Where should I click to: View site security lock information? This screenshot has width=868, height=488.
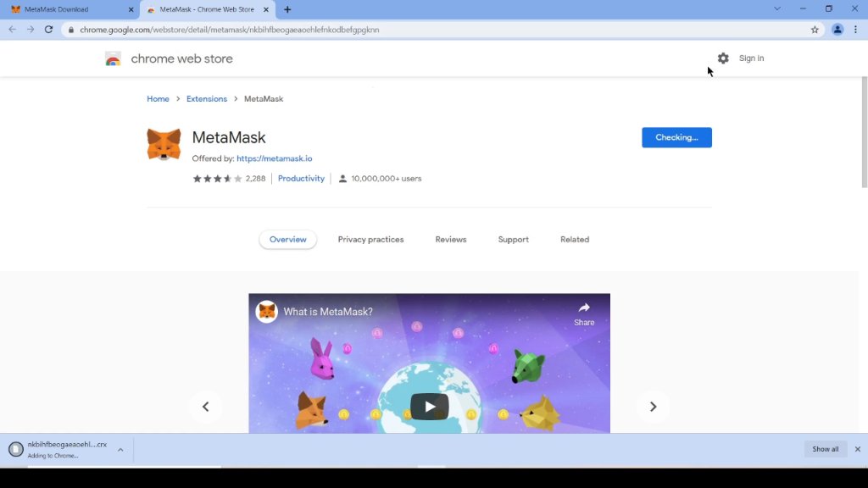pos(71,30)
